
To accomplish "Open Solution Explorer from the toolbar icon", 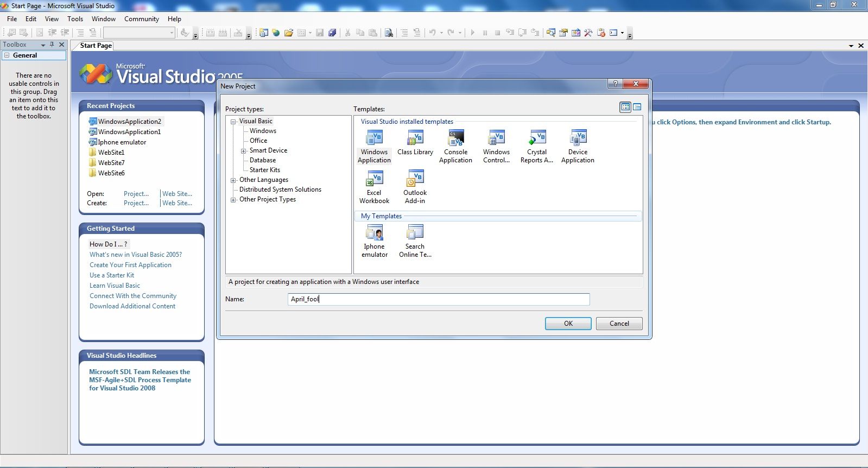I will pyautogui.click(x=551, y=33).
